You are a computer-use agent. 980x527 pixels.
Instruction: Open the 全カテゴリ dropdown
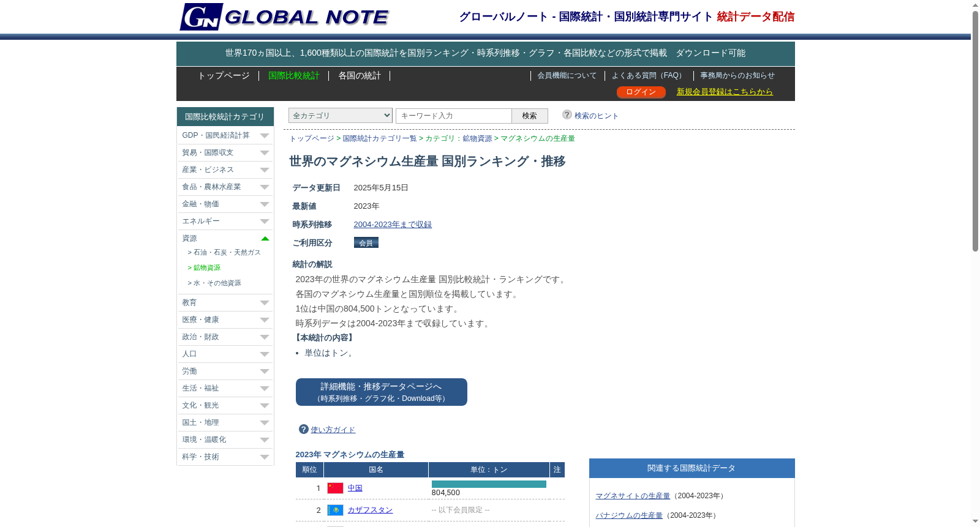(340, 115)
